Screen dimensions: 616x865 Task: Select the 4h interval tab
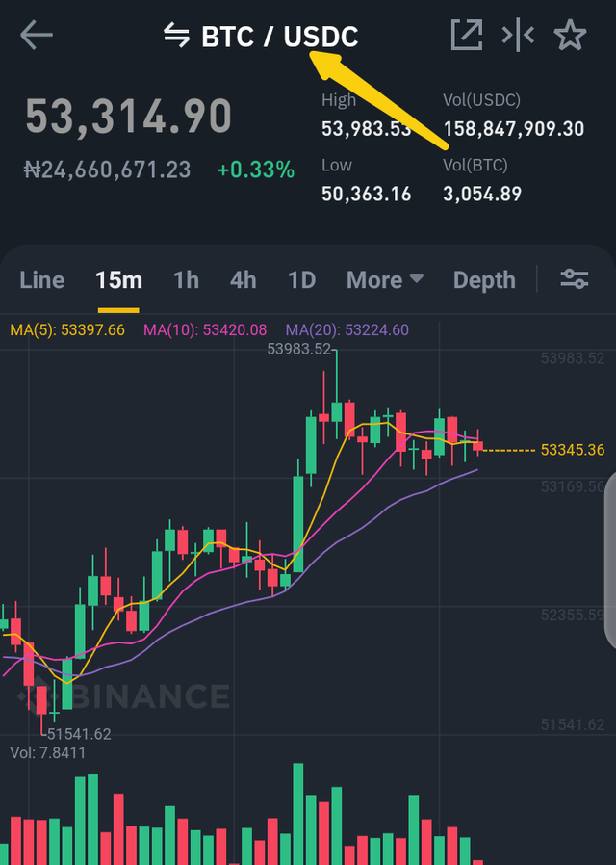click(x=244, y=280)
